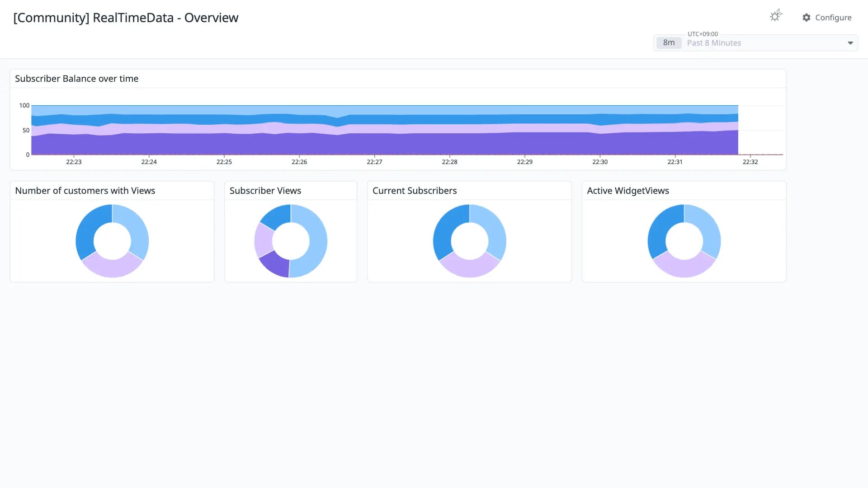Toggle the light/dark theme sun-moon icon
This screenshot has width=868, height=488.
click(776, 16)
